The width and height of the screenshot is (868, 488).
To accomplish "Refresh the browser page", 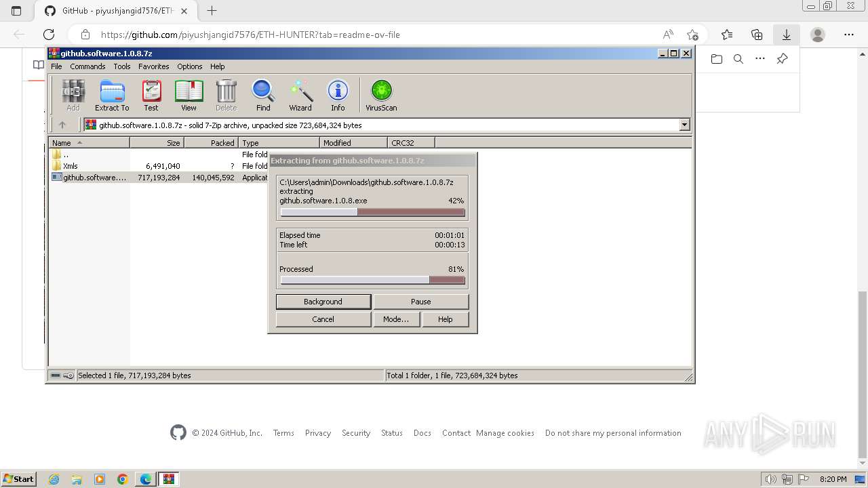I will [49, 35].
